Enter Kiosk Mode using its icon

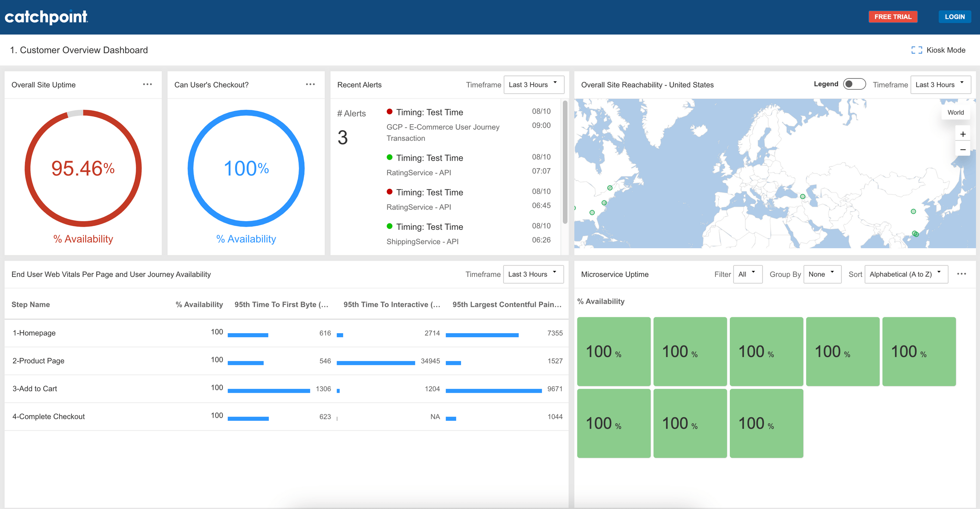click(917, 49)
